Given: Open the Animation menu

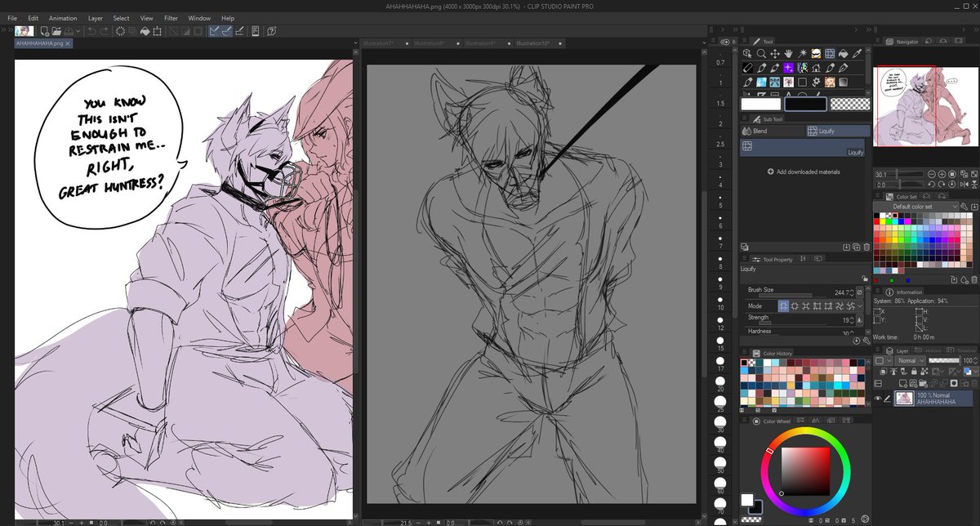Looking at the screenshot, I should pos(63,18).
